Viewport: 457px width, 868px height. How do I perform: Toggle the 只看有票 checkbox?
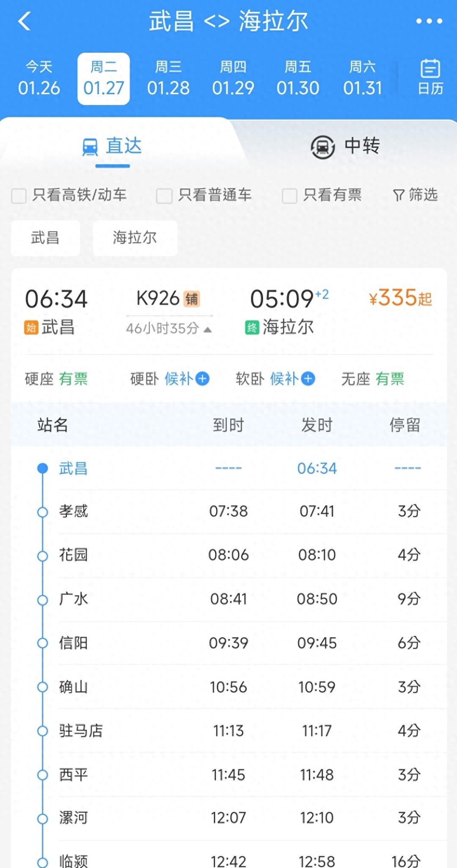click(289, 195)
